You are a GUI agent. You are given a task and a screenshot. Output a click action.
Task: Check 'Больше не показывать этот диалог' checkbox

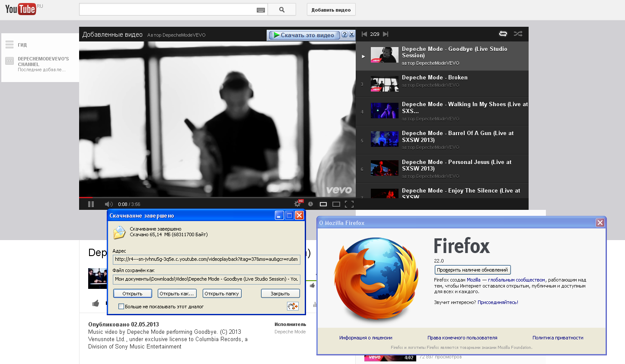pyautogui.click(x=121, y=307)
